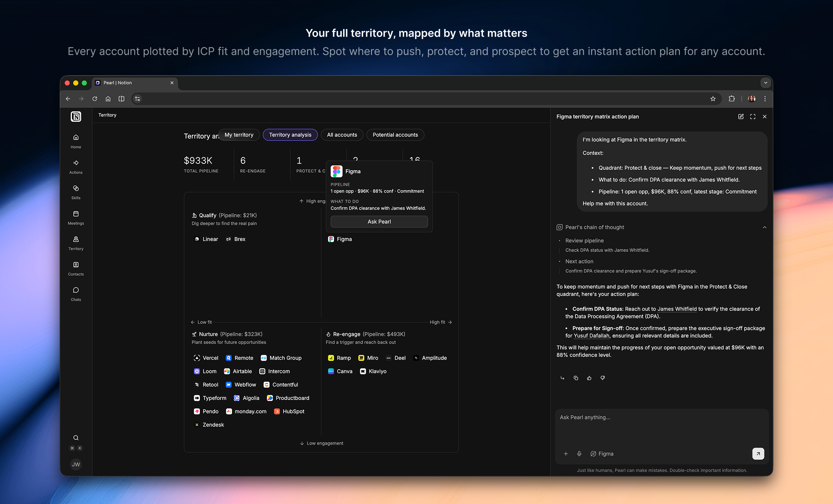The image size is (833, 504).
Task: Select the Figma account in Protect quadrant
Action: (x=340, y=239)
